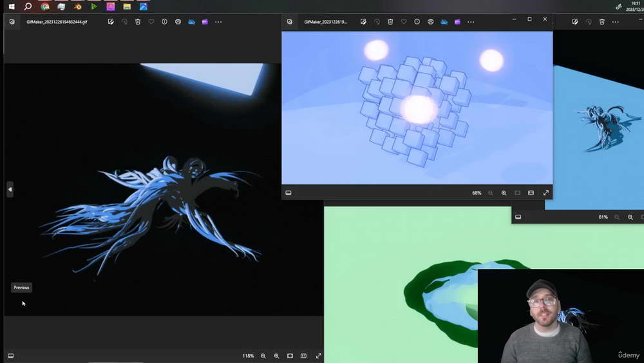Click the Rotate icon in the left GifMaker_20231226194632444.gif window
This screenshot has height=363, width=644.
coord(124,22)
